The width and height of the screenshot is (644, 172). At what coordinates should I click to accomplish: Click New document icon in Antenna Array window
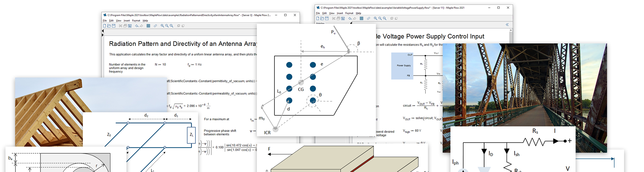pos(105,26)
